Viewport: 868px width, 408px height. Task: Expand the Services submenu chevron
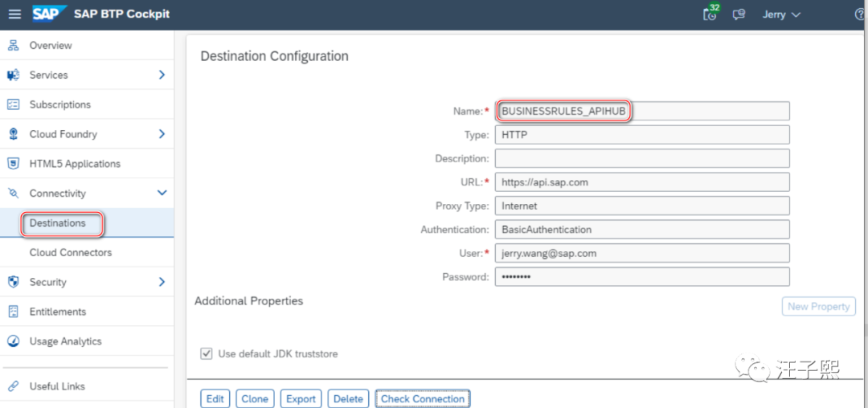click(162, 75)
